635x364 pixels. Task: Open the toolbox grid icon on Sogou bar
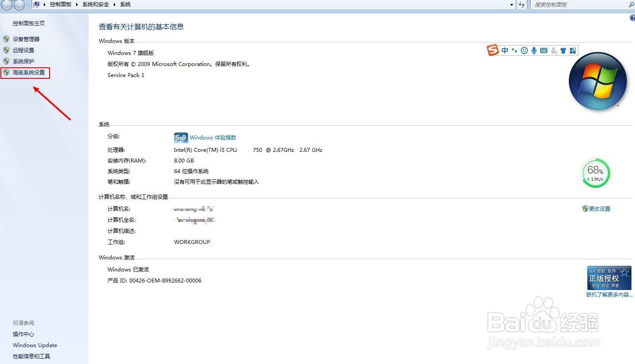pos(573,50)
